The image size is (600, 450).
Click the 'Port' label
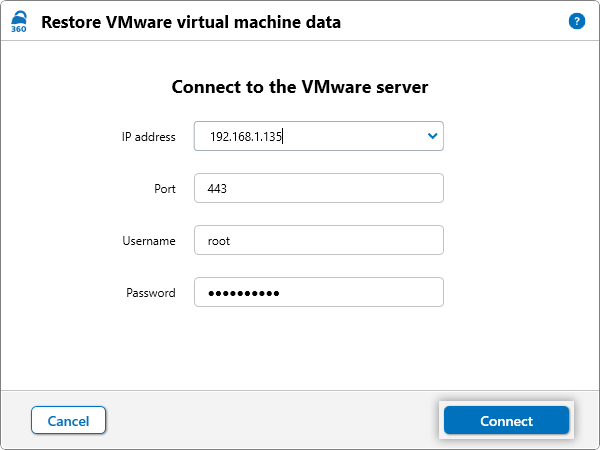[165, 189]
